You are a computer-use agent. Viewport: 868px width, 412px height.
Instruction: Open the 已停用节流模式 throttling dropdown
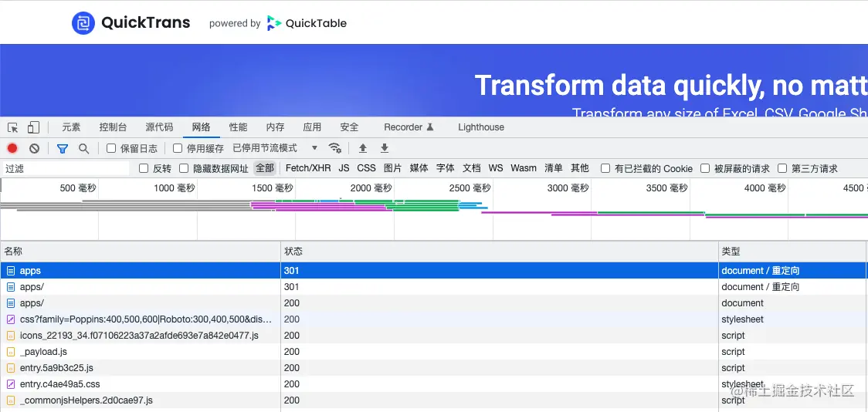pos(275,147)
